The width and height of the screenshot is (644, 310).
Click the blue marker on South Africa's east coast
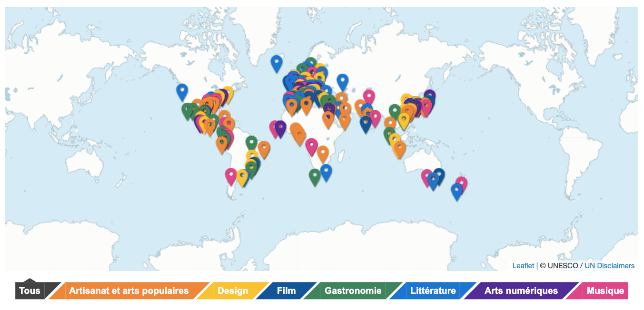(326, 172)
